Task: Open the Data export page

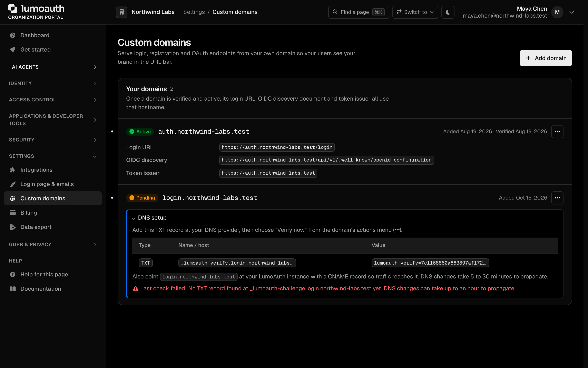Action: pyautogui.click(x=53, y=227)
